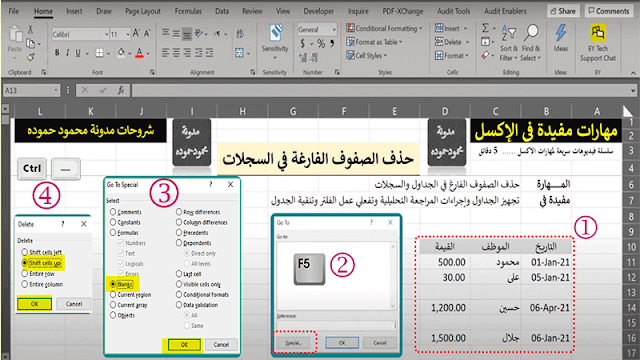Click the Merge & Center icon
Viewport: 640px width, 360px height.
(x=240, y=53)
